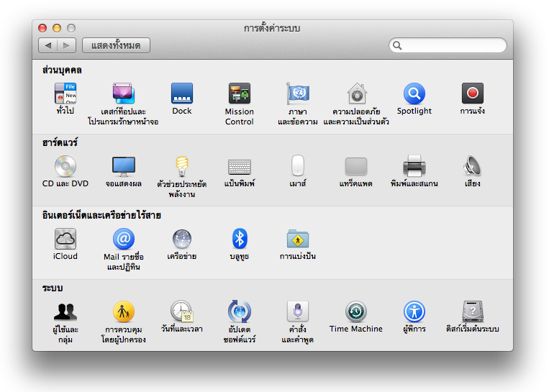Click the Show All (แสดงทั้งหมด) button
The height and width of the screenshot is (392, 549).
[x=116, y=45]
